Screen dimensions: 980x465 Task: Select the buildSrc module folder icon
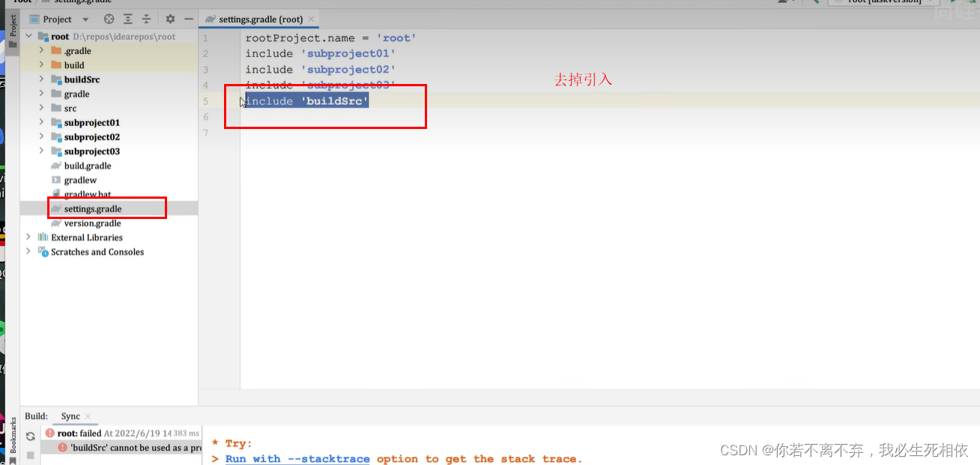tap(56, 79)
